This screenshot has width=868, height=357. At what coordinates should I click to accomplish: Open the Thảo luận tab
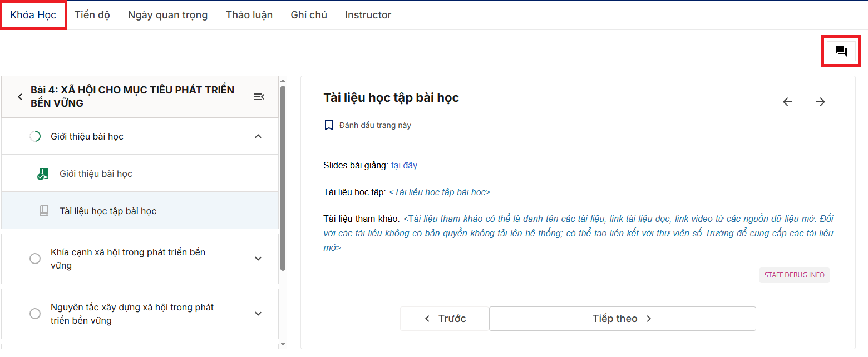point(249,15)
